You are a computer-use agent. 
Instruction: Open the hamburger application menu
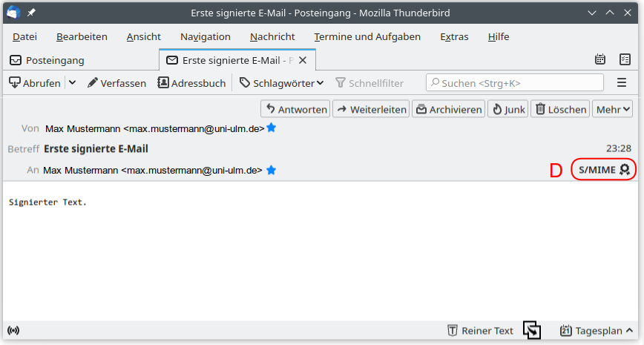coord(622,83)
